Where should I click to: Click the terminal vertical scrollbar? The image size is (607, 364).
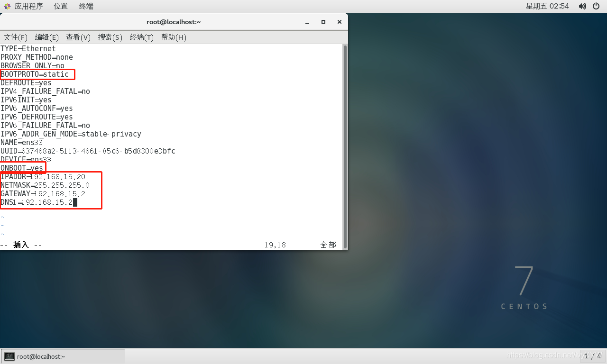[345, 146]
